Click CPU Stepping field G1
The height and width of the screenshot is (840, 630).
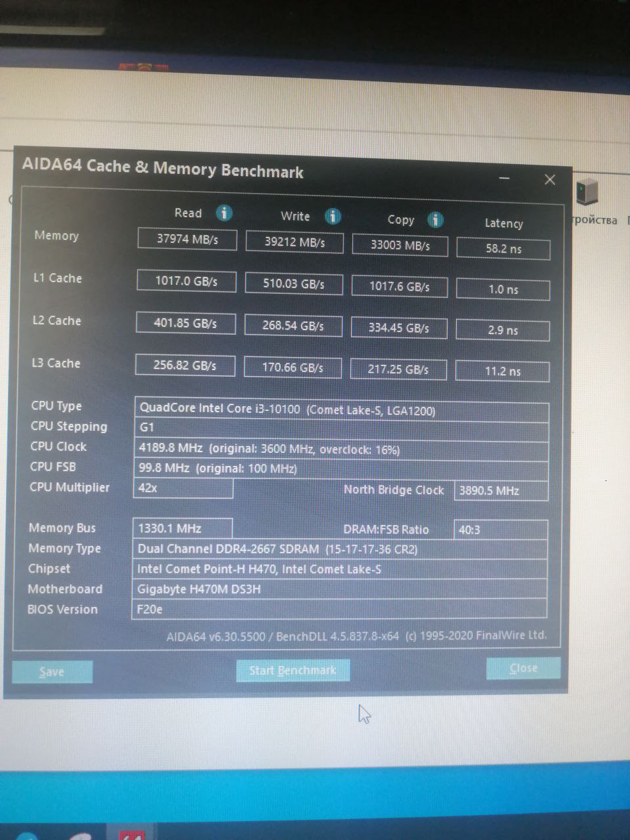pos(341,429)
